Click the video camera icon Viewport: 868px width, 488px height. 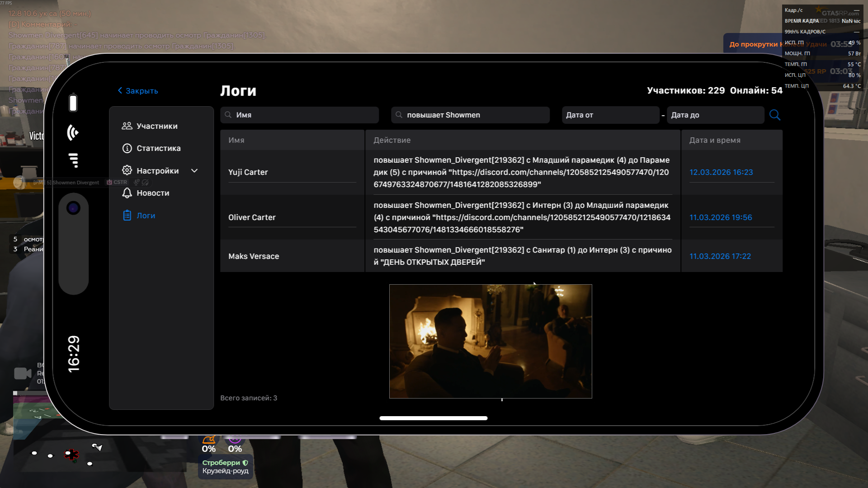[23, 374]
